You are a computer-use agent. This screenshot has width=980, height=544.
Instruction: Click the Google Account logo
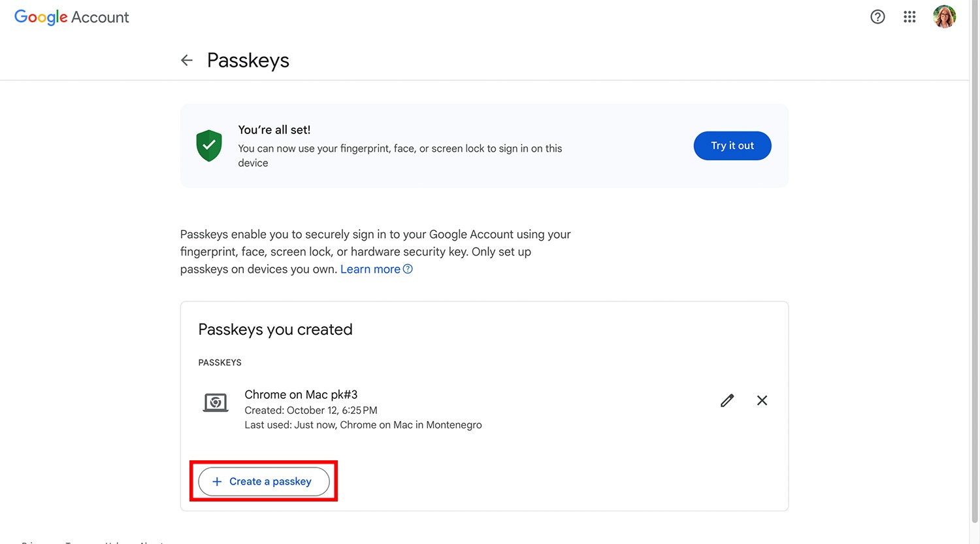pyautogui.click(x=72, y=18)
